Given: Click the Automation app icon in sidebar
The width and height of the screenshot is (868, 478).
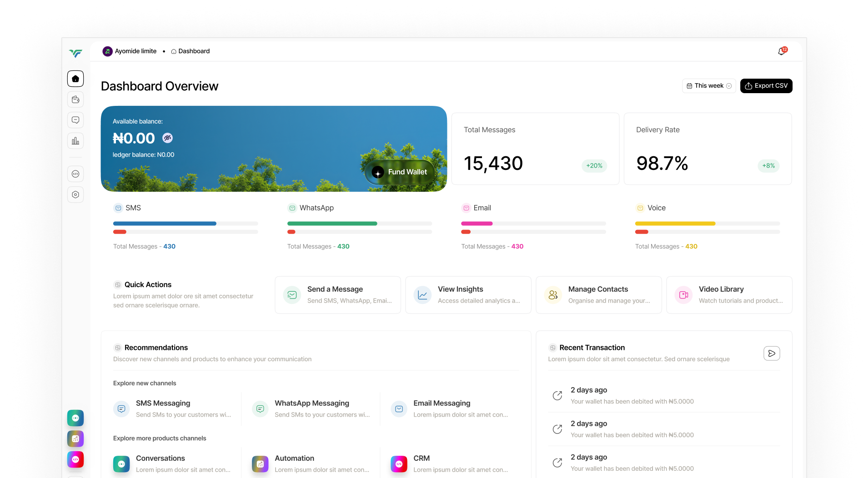Looking at the screenshot, I should click(x=75, y=439).
